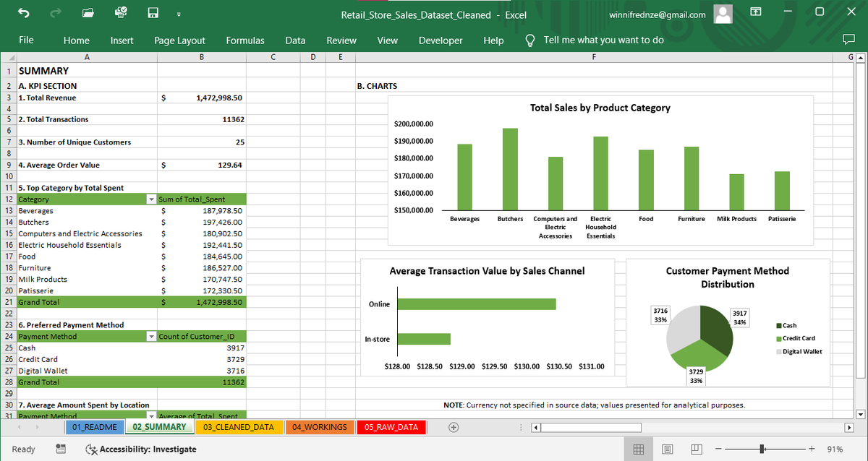The width and height of the screenshot is (868, 461).
Task: Open the Data ribbon tab
Action: tap(295, 40)
